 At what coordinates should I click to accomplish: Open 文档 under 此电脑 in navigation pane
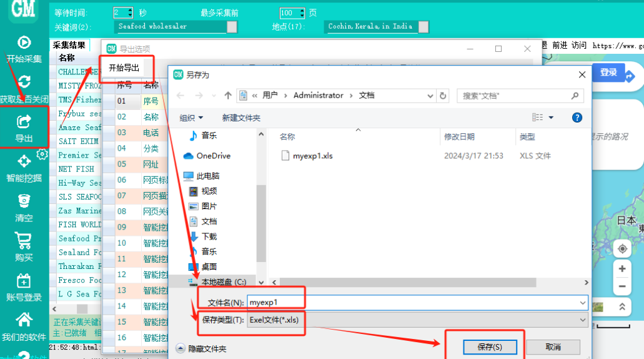pos(203,221)
